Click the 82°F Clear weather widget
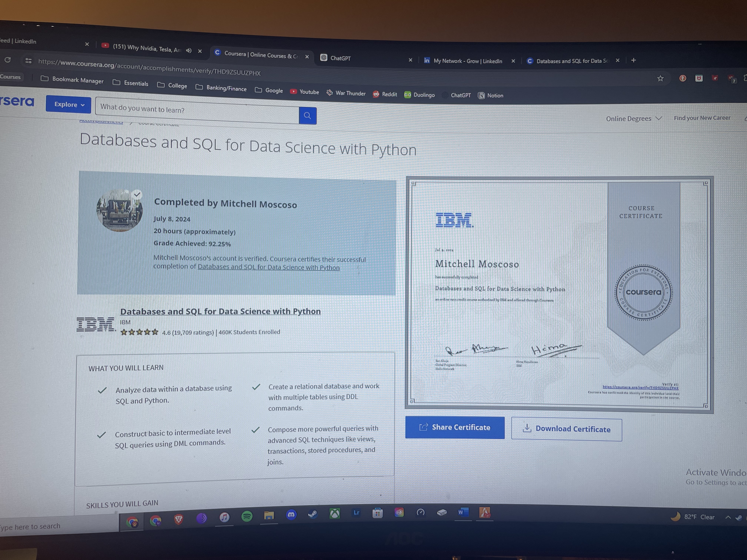The image size is (747, 560). point(692,517)
